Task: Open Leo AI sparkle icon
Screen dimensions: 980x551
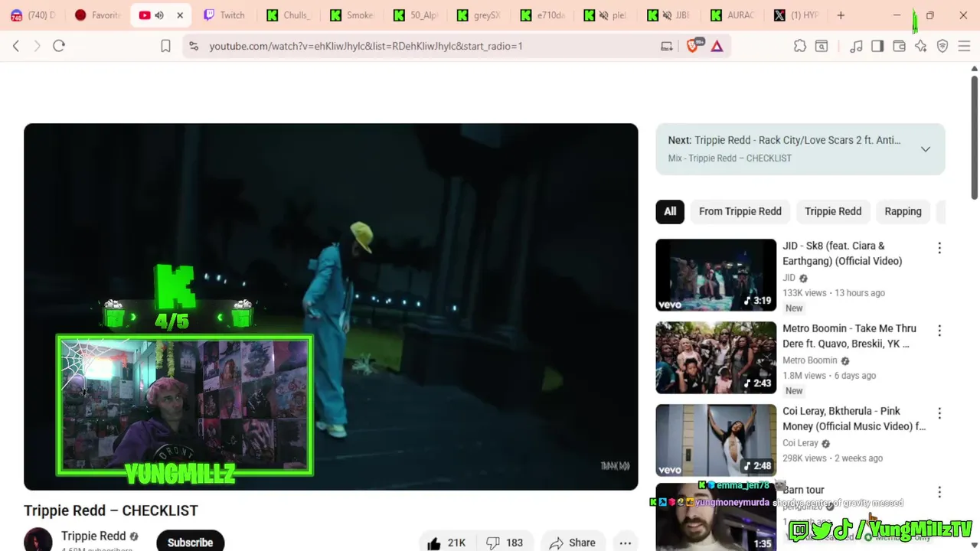Action: [921, 46]
